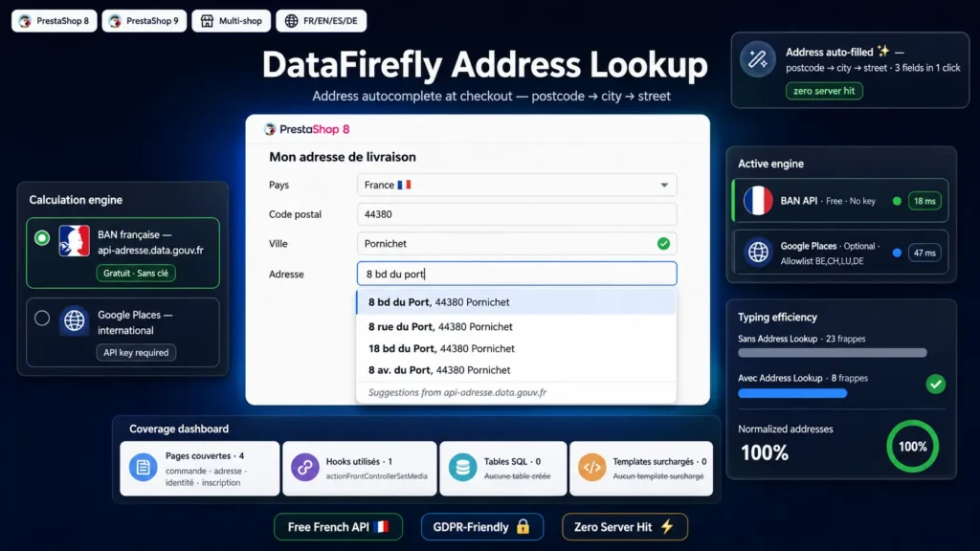The width and height of the screenshot is (980, 551).
Task: Click the PrestaShop 9 badge
Action: tap(145, 21)
